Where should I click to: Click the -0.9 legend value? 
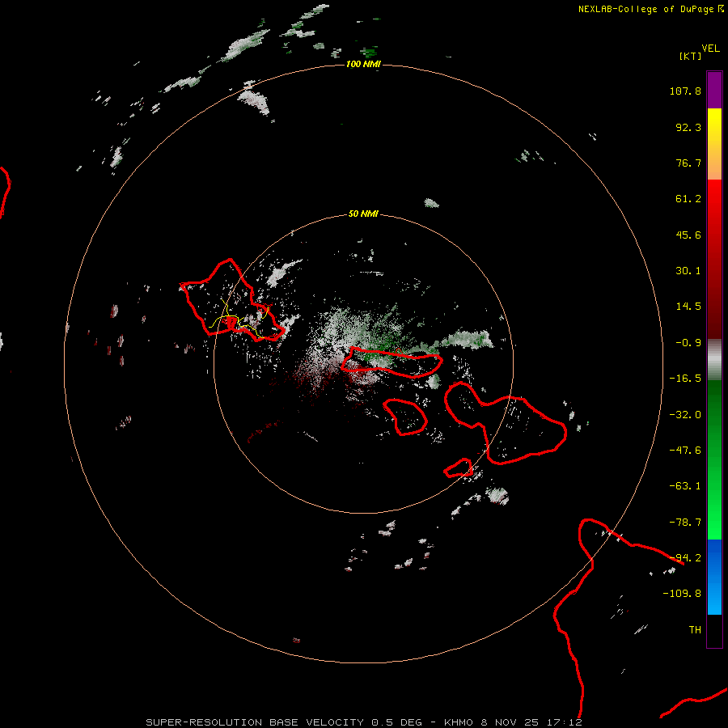coord(688,343)
